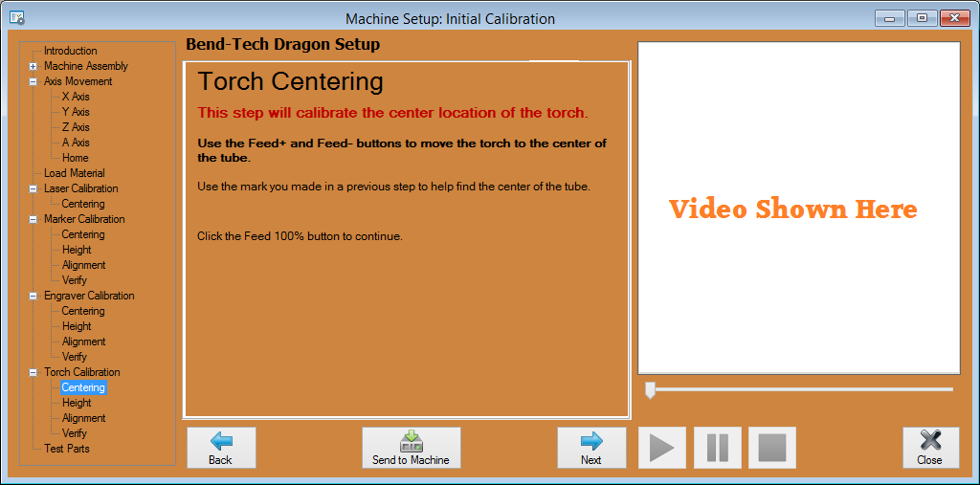Click the Torch Centering heading text

pos(290,82)
